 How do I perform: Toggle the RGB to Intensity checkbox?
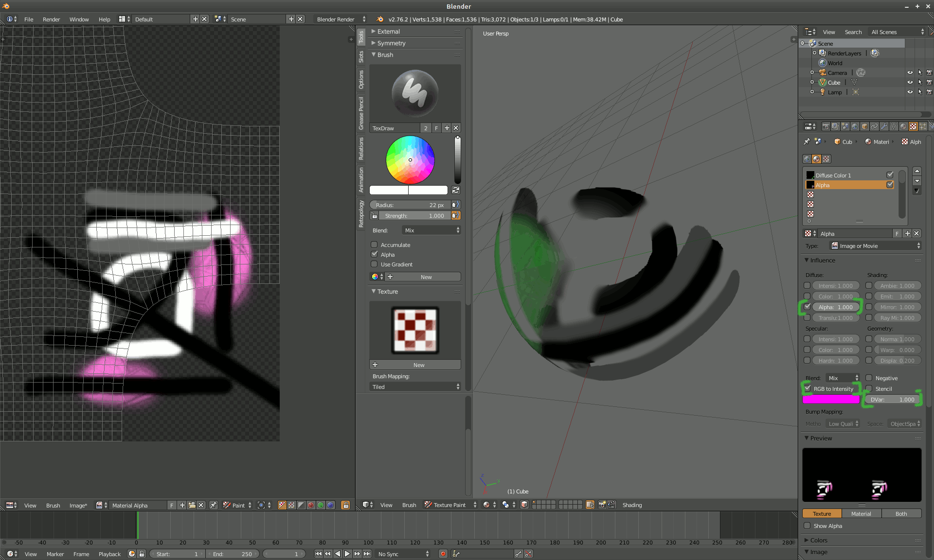click(808, 388)
